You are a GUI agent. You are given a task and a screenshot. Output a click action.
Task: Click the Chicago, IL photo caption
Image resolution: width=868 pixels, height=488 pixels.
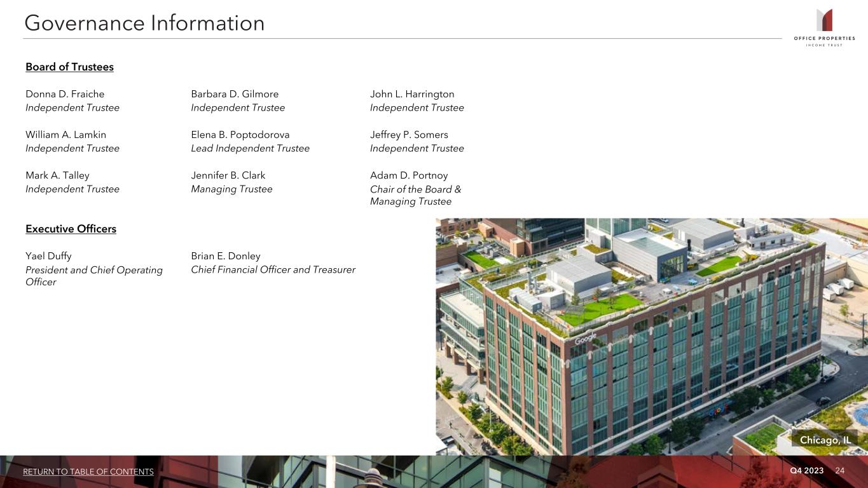tap(825, 440)
